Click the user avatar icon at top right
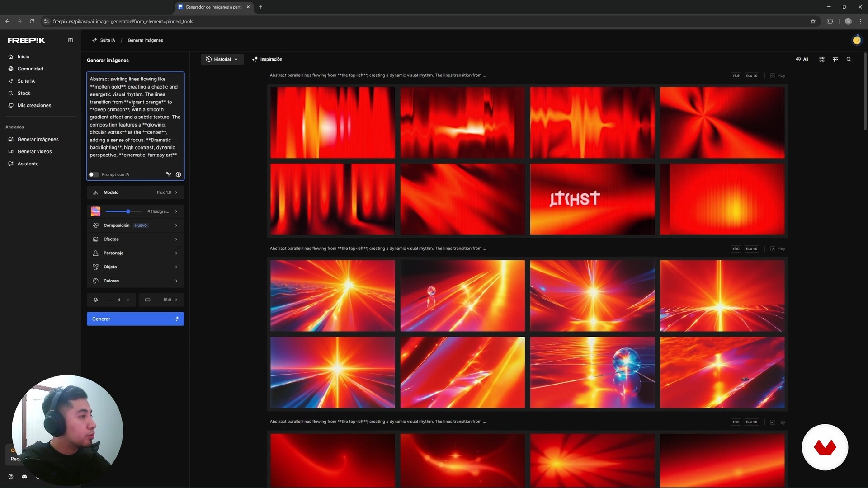Screen dimensions: 868x488 coord(857,40)
